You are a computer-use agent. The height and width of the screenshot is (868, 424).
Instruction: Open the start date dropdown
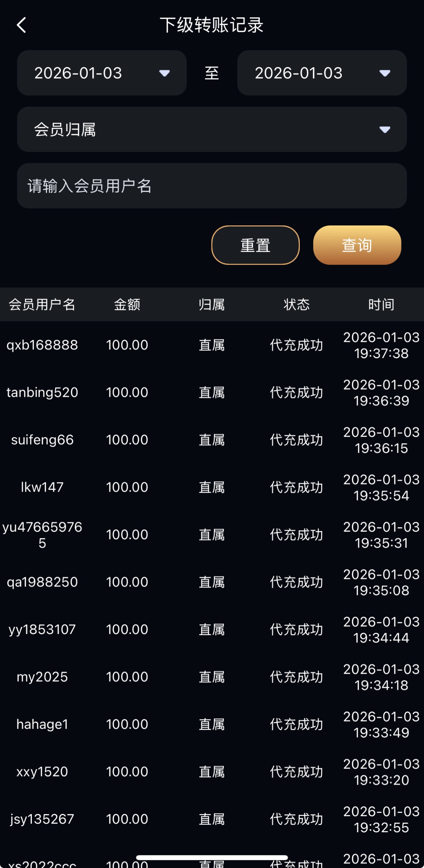(102, 73)
